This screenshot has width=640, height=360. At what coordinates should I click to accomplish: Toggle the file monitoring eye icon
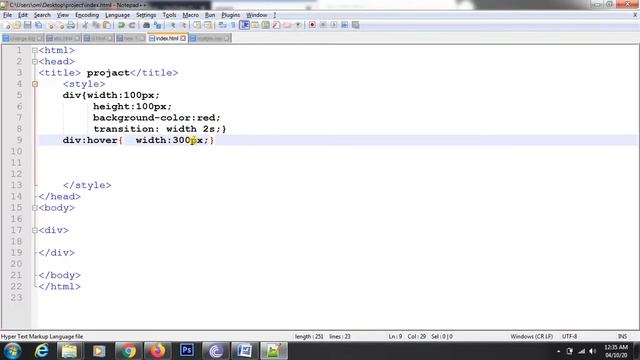click(x=298, y=25)
